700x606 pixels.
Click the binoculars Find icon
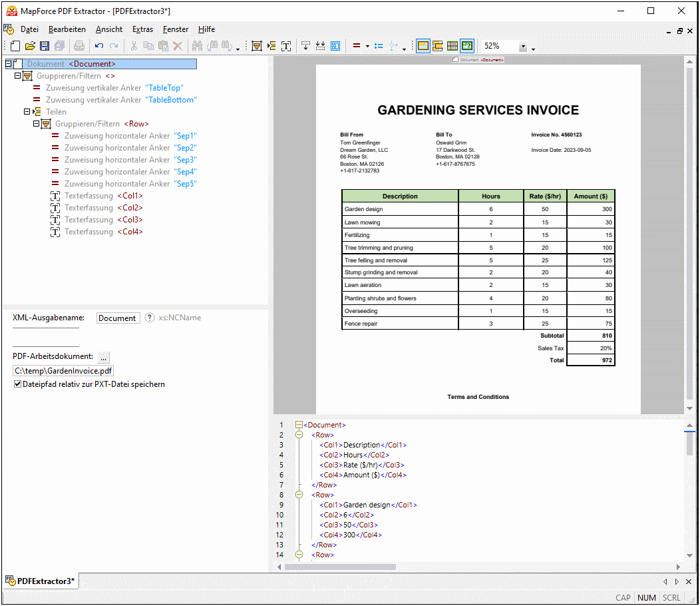coord(197,46)
